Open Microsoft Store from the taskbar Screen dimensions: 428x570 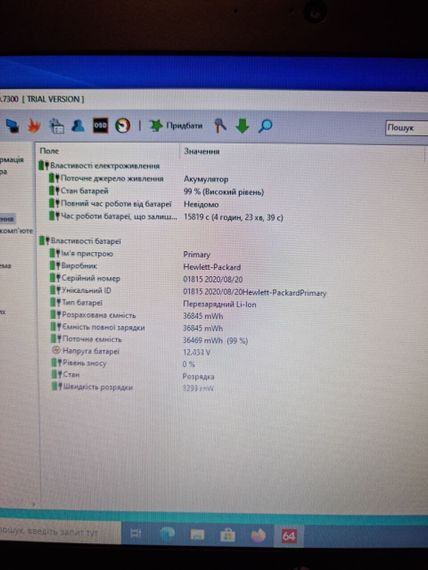(x=227, y=535)
